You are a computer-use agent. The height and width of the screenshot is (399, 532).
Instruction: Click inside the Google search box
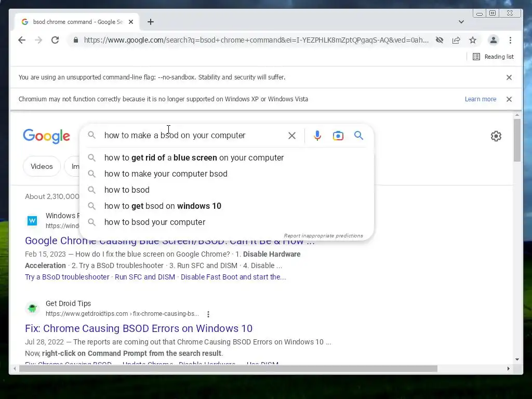pyautogui.click(x=193, y=136)
